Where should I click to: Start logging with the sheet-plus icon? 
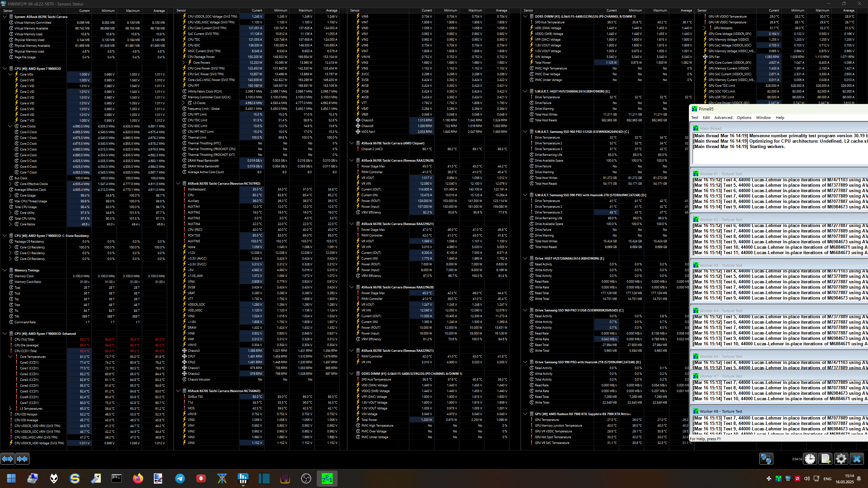click(825, 459)
